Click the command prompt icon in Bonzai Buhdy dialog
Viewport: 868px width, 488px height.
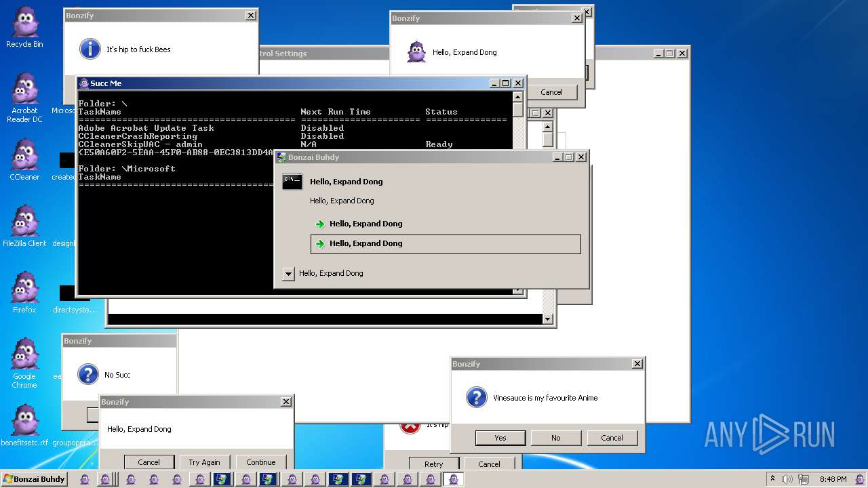(292, 181)
